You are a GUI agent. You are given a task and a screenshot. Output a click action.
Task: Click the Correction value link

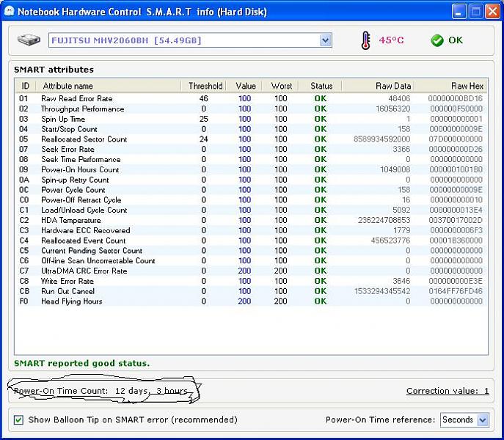click(x=448, y=391)
